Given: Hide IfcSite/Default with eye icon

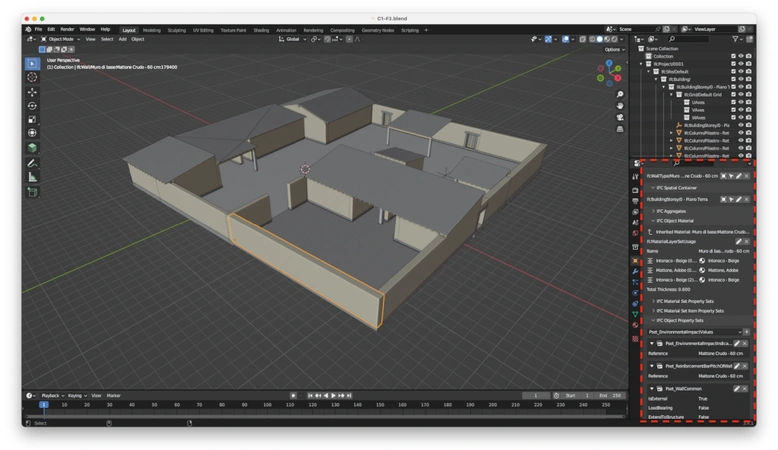Looking at the screenshot, I should 741,71.
